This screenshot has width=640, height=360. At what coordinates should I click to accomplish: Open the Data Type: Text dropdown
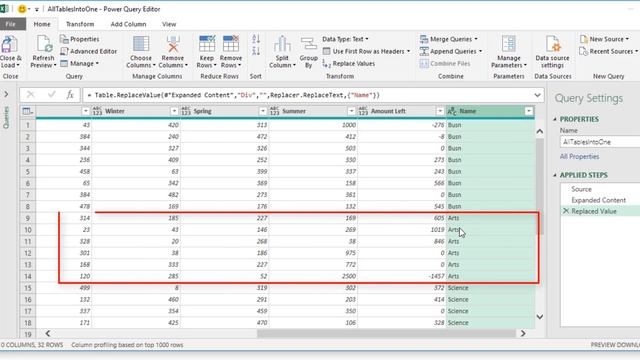tap(345, 39)
